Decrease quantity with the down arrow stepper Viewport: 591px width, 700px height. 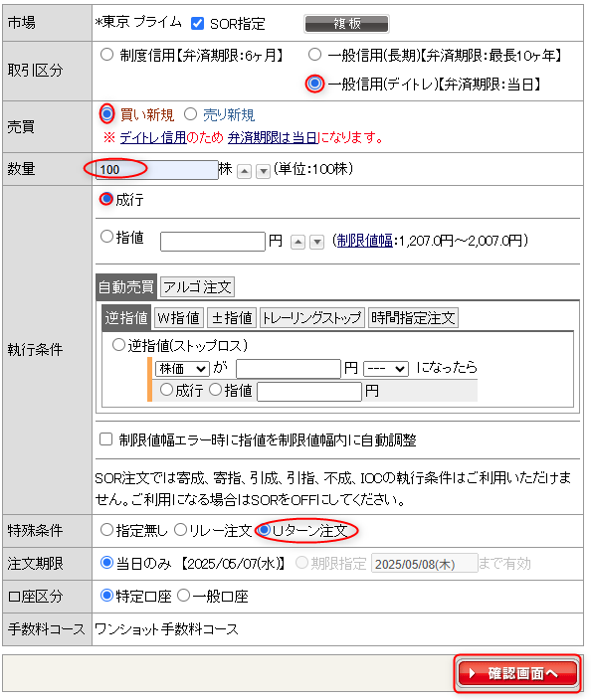[x=263, y=171]
